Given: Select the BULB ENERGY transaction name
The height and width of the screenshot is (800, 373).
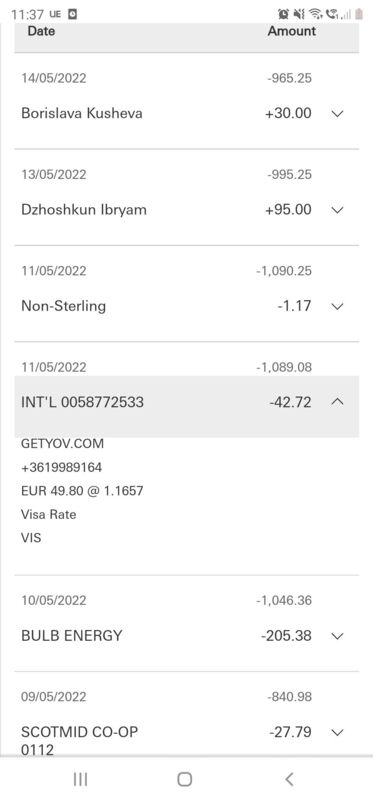Looking at the screenshot, I should click(x=72, y=636).
